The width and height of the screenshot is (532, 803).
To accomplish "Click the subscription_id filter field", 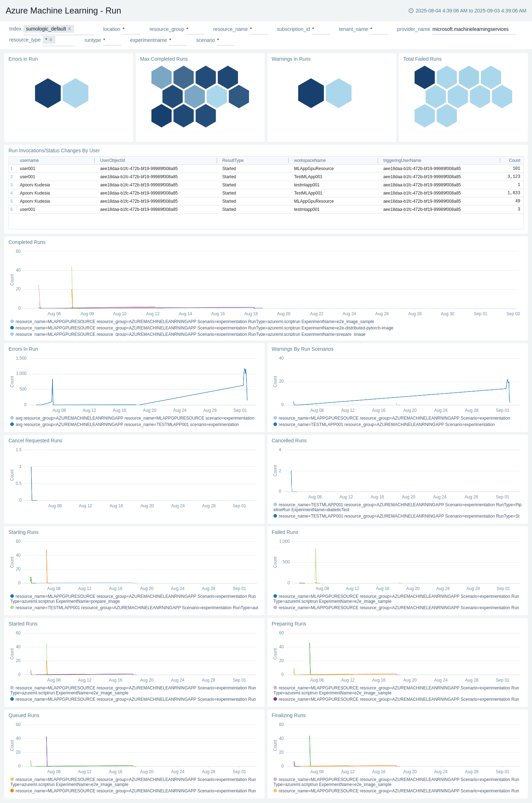I will [x=321, y=29].
